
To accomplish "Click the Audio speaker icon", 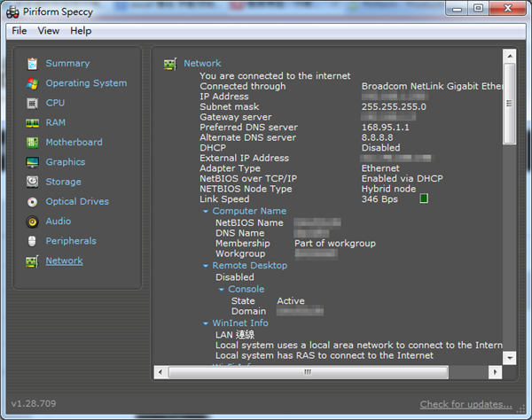I will [x=32, y=222].
